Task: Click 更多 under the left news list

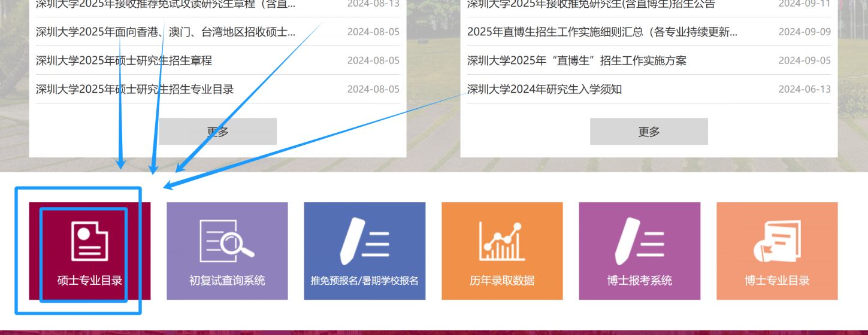Action: 217,132
